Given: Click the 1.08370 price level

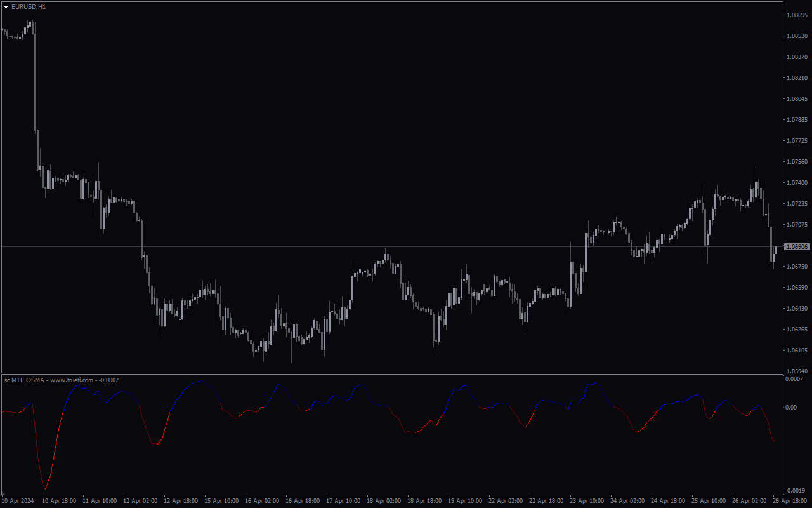Looking at the screenshot, I should tap(797, 57).
